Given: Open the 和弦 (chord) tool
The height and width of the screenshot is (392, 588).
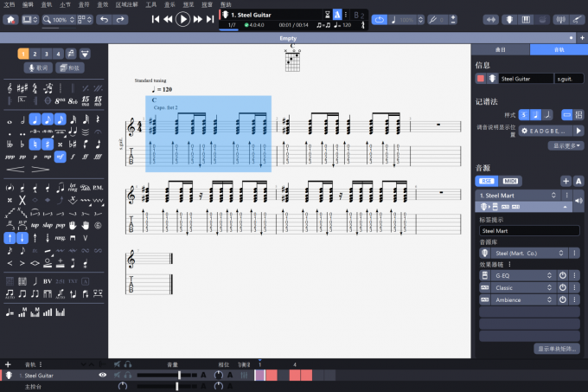Looking at the screenshot, I should (72, 67).
